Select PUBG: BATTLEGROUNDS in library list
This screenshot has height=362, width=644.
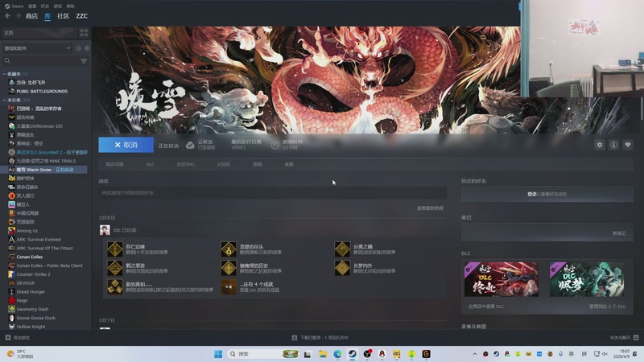click(42, 91)
